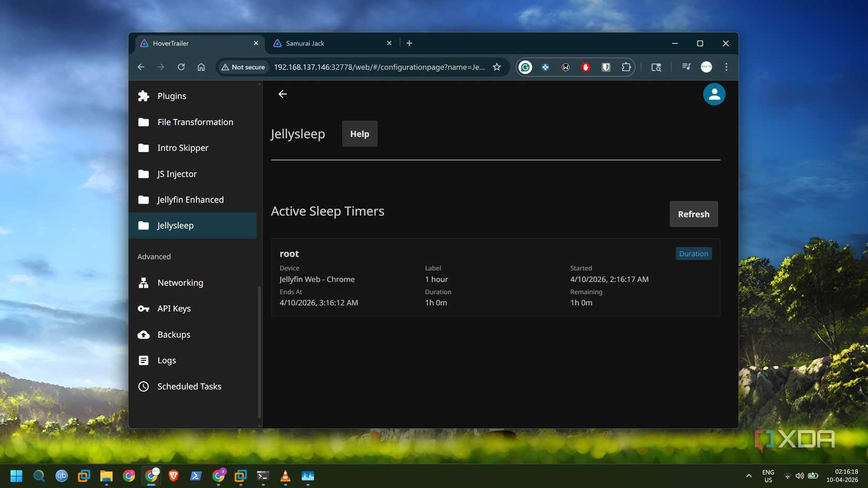
Task: Go back using the in-page arrow
Action: pos(282,94)
